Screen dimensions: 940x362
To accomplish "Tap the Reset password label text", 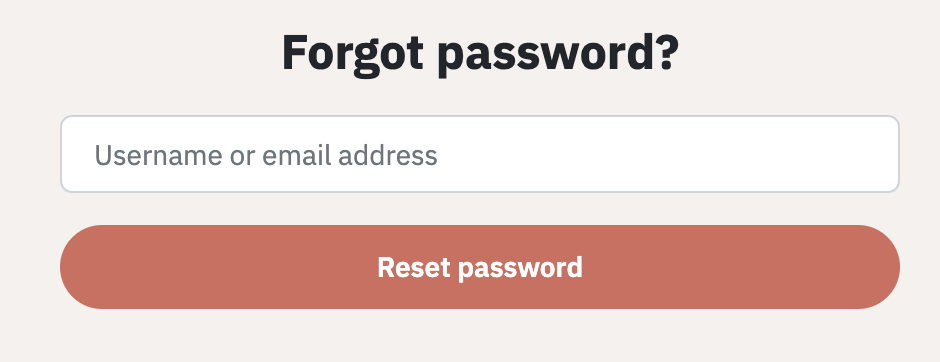I will coord(480,268).
